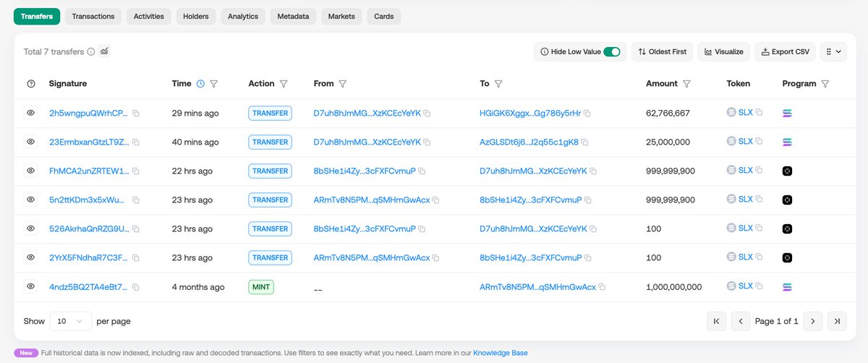Copy signature 5n2ttKDm3x5xWu
Image resolution: width=868 pixels, height=363 pixels.
(x=136, y=200)
